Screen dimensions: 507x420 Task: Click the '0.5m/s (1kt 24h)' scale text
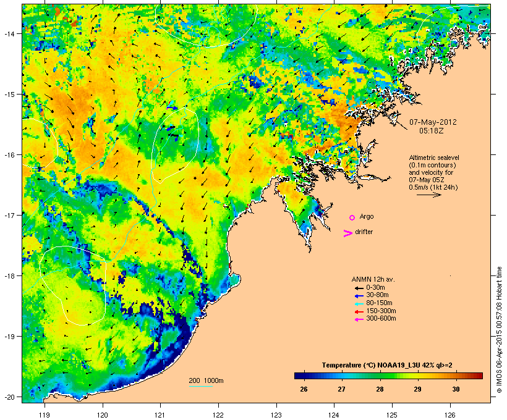pyautogui.click(x=433, y=187)
